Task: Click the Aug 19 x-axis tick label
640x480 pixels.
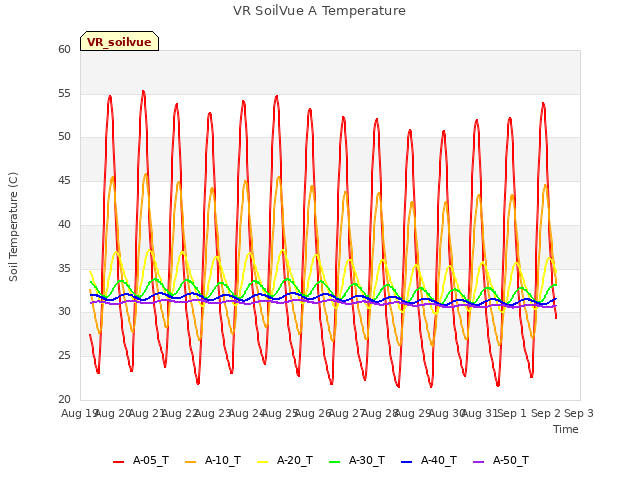Action: [78, 413]
